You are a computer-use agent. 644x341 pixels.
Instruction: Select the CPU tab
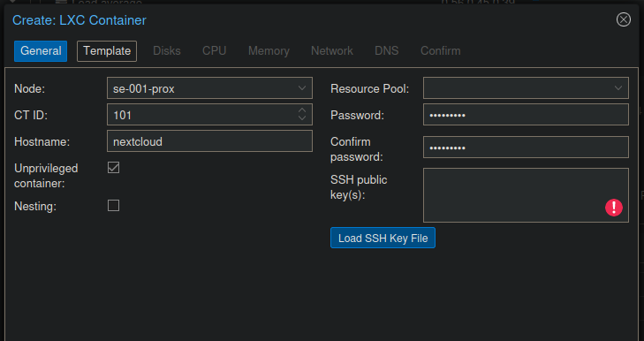(214, 51)
